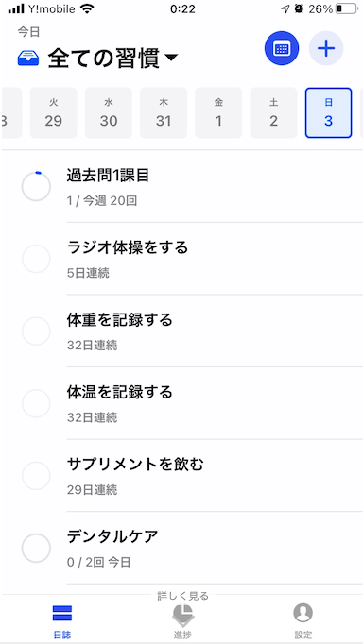Viewport: 363px width, 644px height.
Task: Tap the battery status icon
Action: click(346, 9)
